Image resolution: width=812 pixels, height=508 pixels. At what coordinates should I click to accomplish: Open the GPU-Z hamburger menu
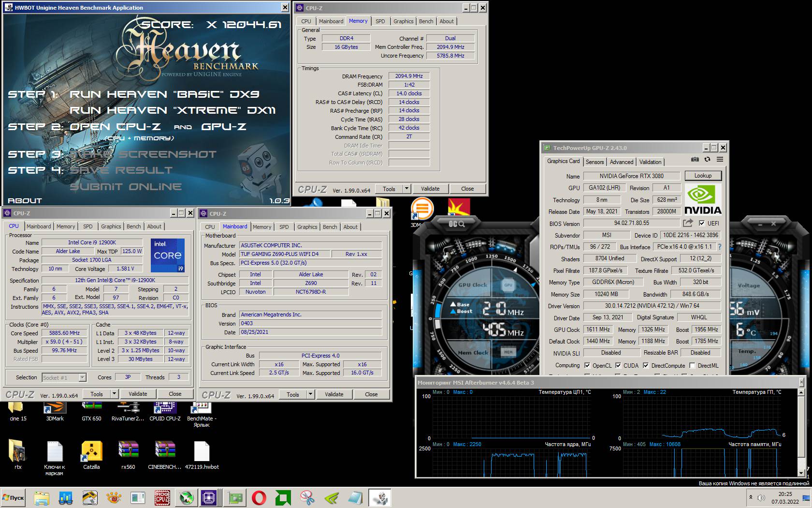coord(720,159)
